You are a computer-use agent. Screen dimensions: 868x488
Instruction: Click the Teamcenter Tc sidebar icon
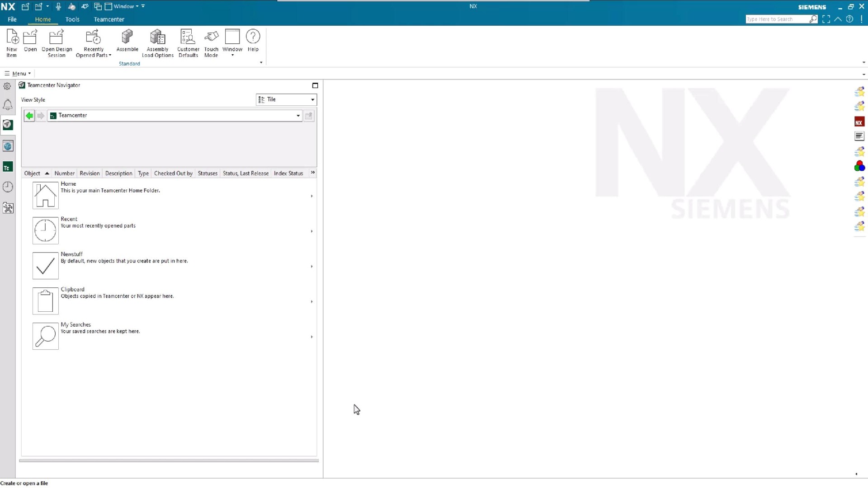[8, 168]
